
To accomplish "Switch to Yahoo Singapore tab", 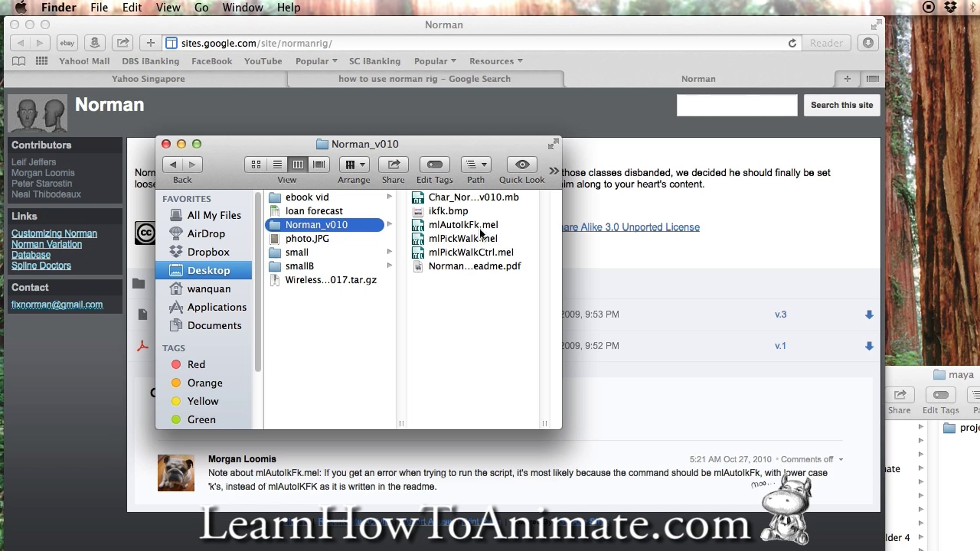I will pyautogui.click(x=148, y=79).
